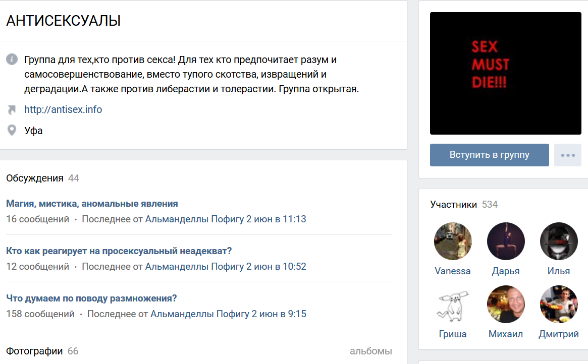Open the Что думаем по поводу размножения discussion
The width and height of the screenshot is (588, 364).
pos(91,298)
